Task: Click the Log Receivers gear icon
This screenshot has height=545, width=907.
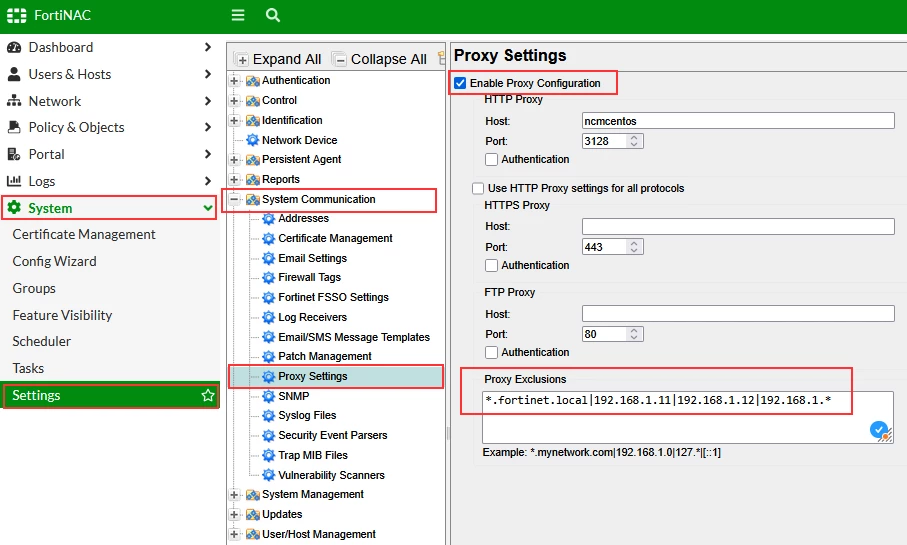Action: coord(268,317)
